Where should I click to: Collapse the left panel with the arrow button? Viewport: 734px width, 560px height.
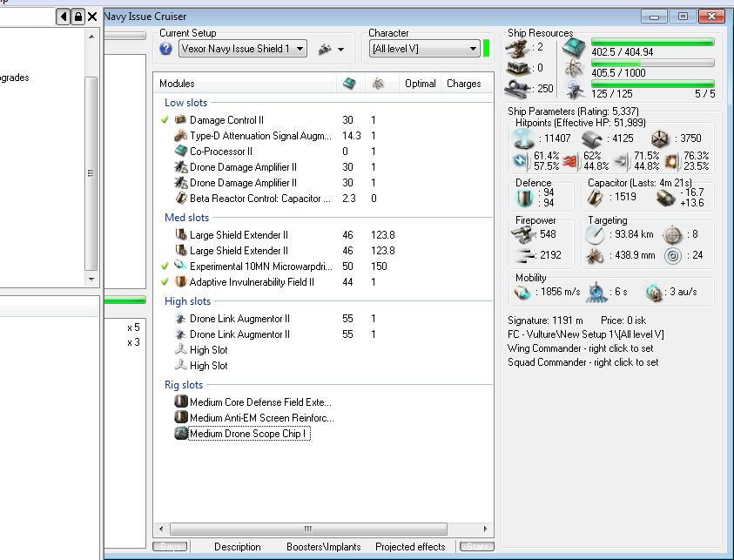click(x=64, y=17)
